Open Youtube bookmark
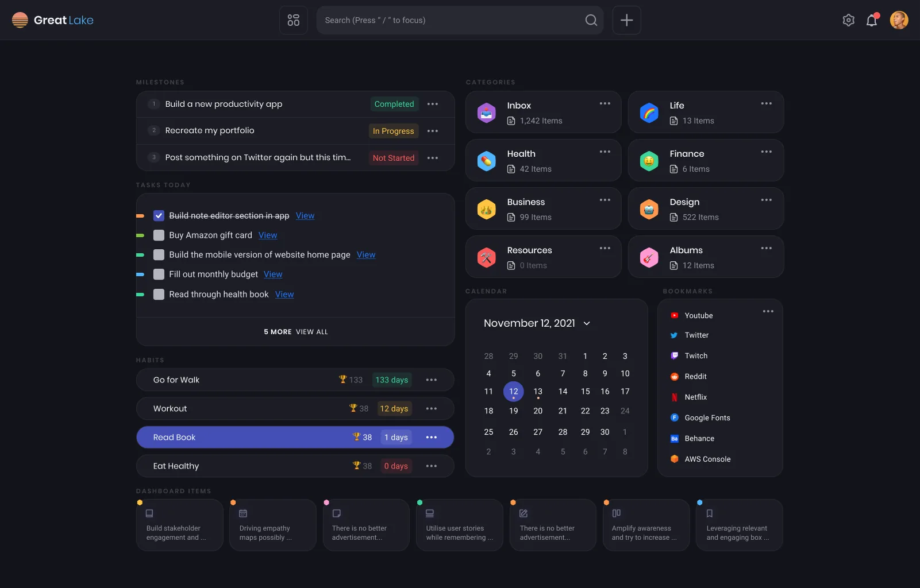This screenshot has height=588, width=920. [x=692, y=315]
